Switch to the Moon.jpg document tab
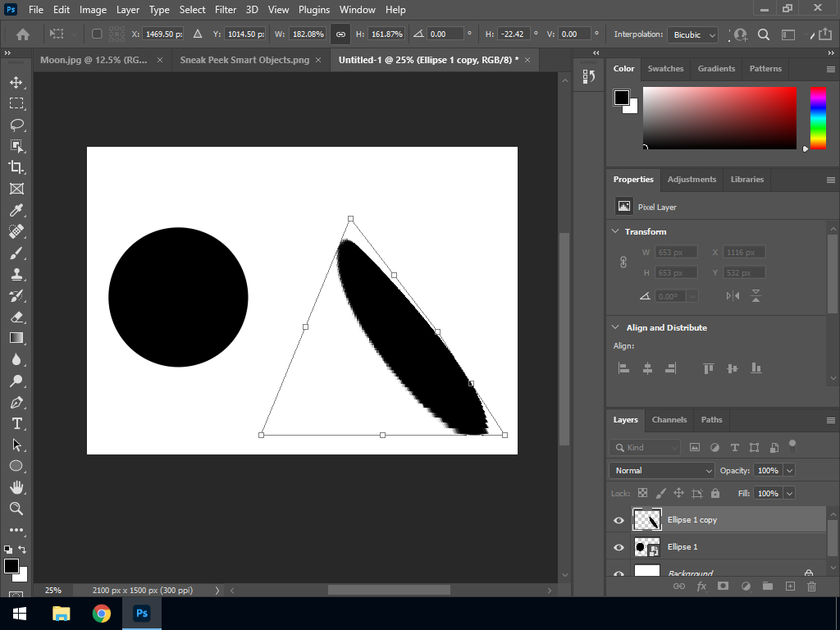Screen dimensions: 840x630 (x=94, y=60)
